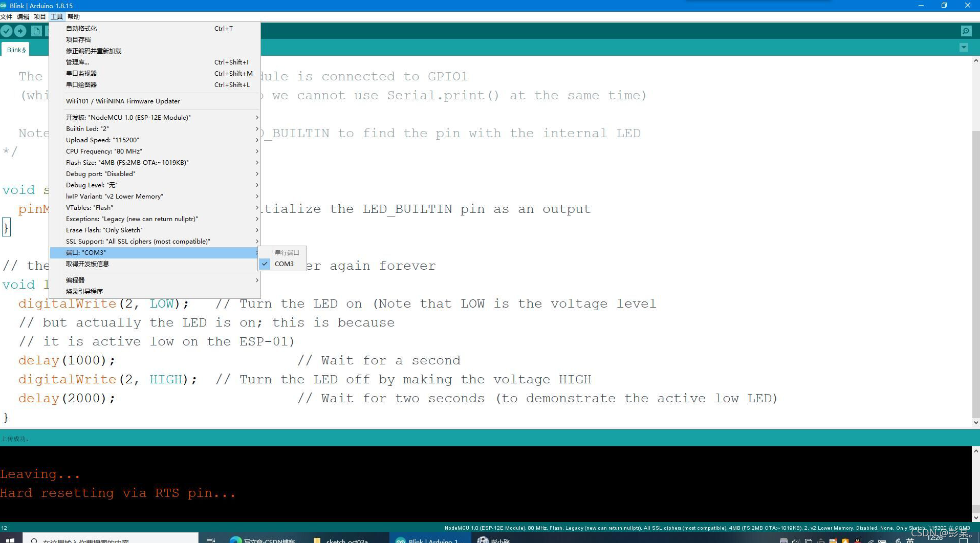The image size is (980, 543).
Task: Click 'Hard resetting via RTS pin...' line
Action: pos(118,493)
